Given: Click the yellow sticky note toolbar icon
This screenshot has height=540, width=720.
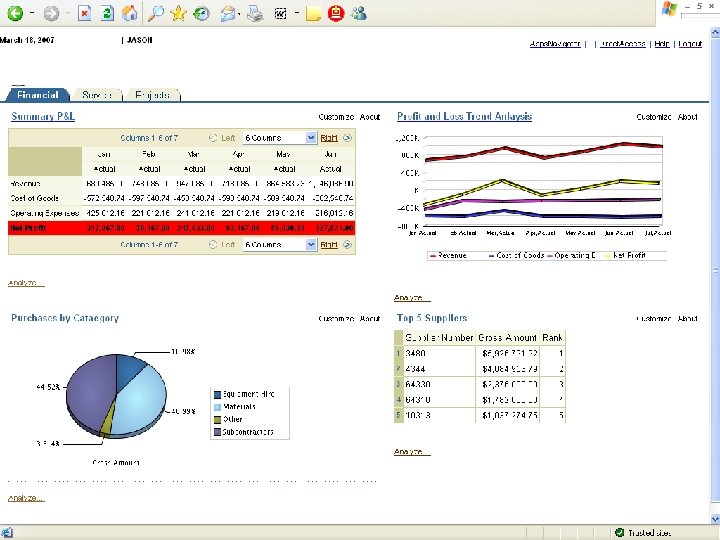Looking at the screenshot, I should click(313, 14).
